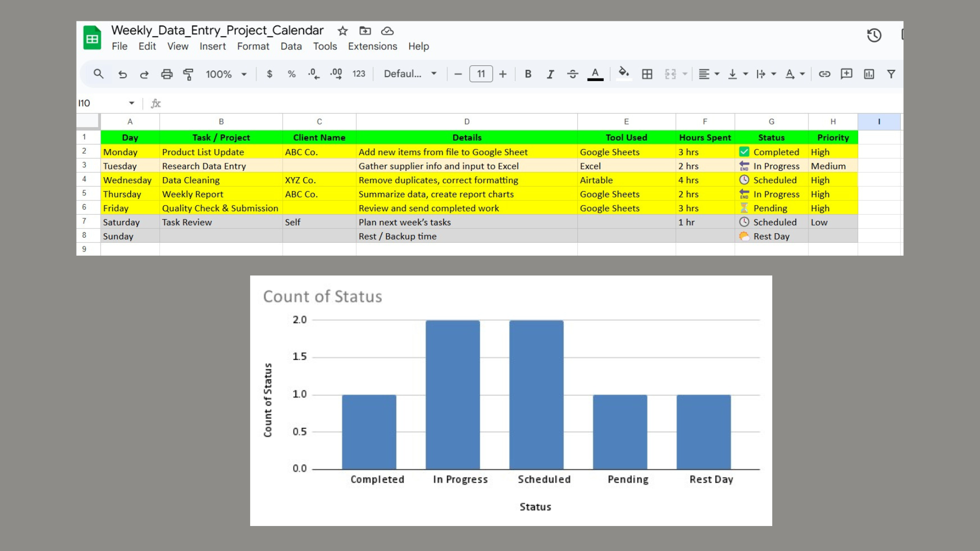Viewport: 980px width, 551px height.
Task: Click the insert comment icon
Action: point(846,74)
